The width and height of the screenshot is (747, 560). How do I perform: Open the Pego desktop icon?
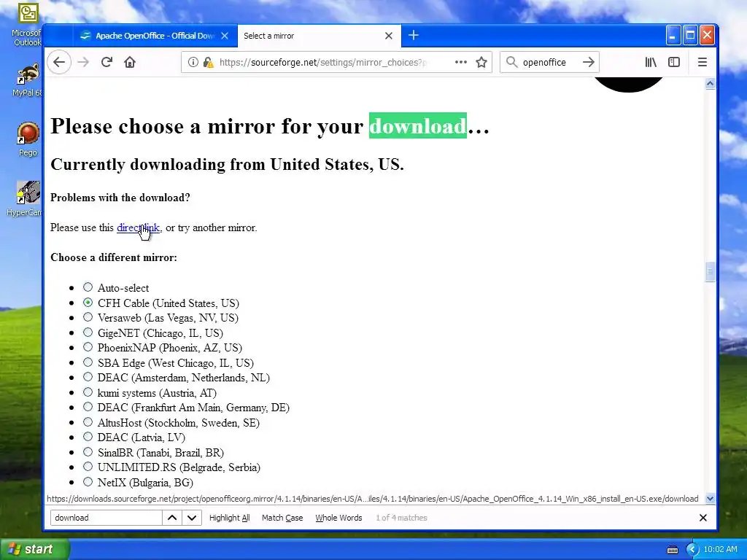(28, 139)
